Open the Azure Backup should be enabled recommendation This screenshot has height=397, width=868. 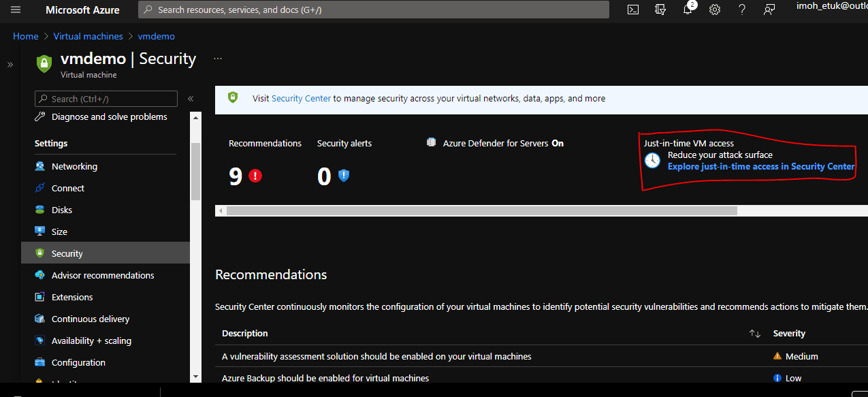coord(325,378)
